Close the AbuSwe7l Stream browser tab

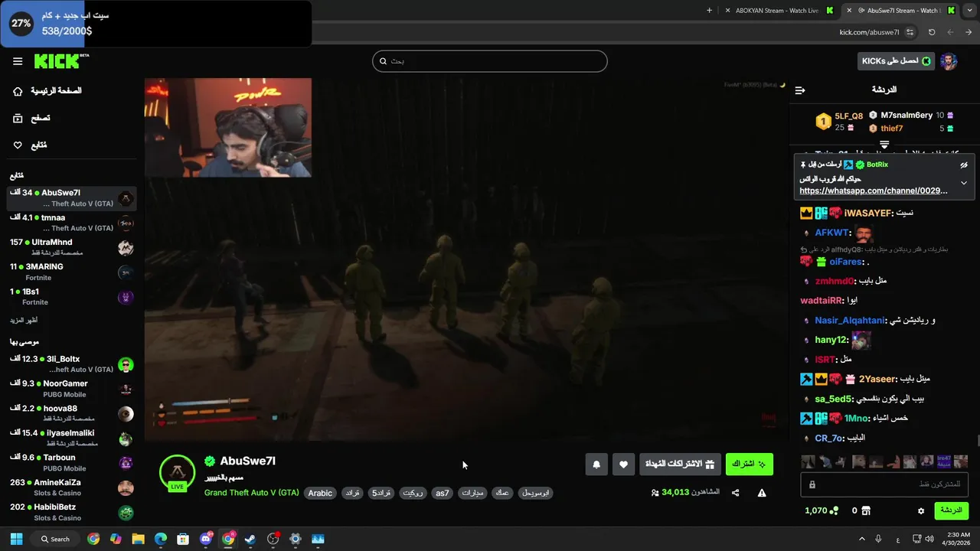pyautogui.click(x=849, y=11)
